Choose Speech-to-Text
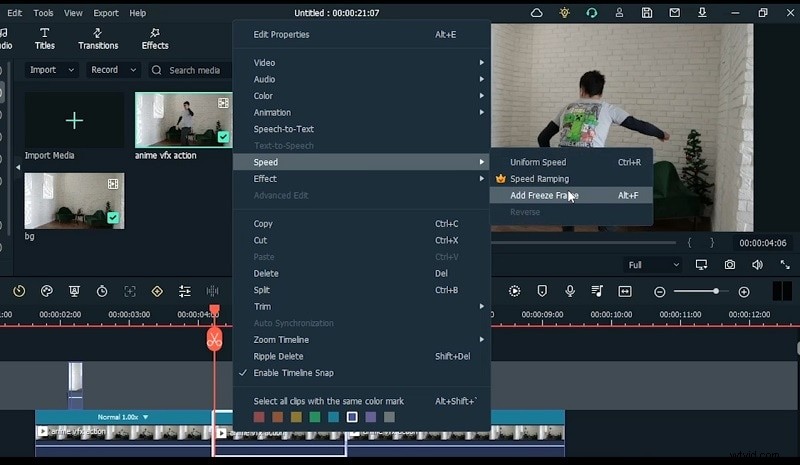This screenshot has height=465, width=800. point(362,129)
